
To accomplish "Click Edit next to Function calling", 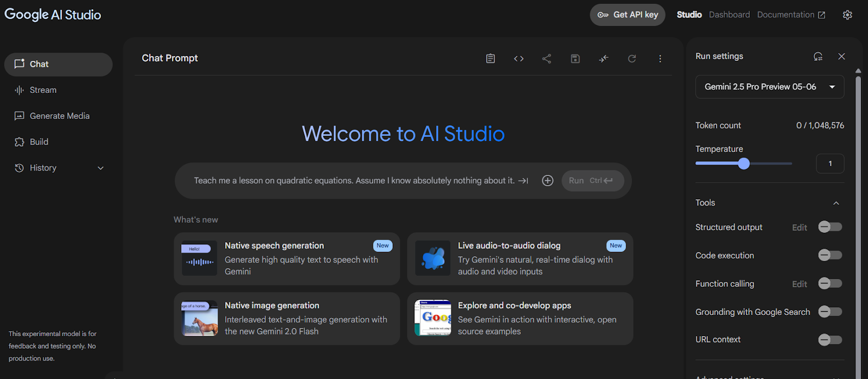I will [x=800, y=284].
